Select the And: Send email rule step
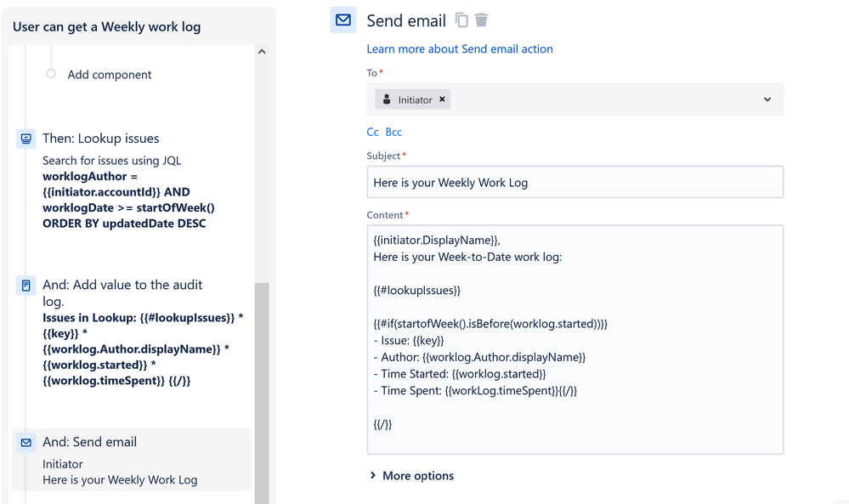Viewport: 849px width, 504px height. (89, 442)
